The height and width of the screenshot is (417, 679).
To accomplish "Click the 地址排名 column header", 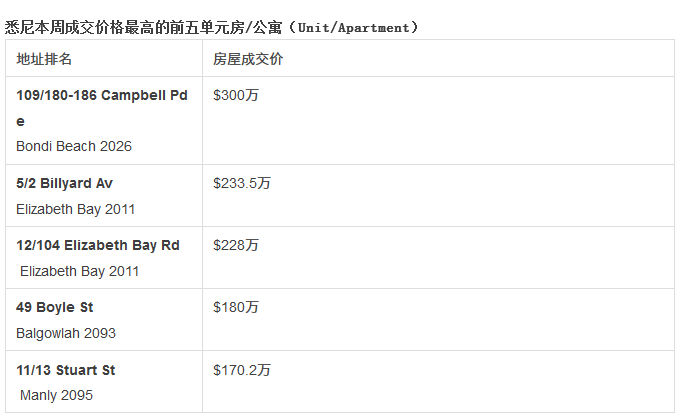I will pos(44,59).
